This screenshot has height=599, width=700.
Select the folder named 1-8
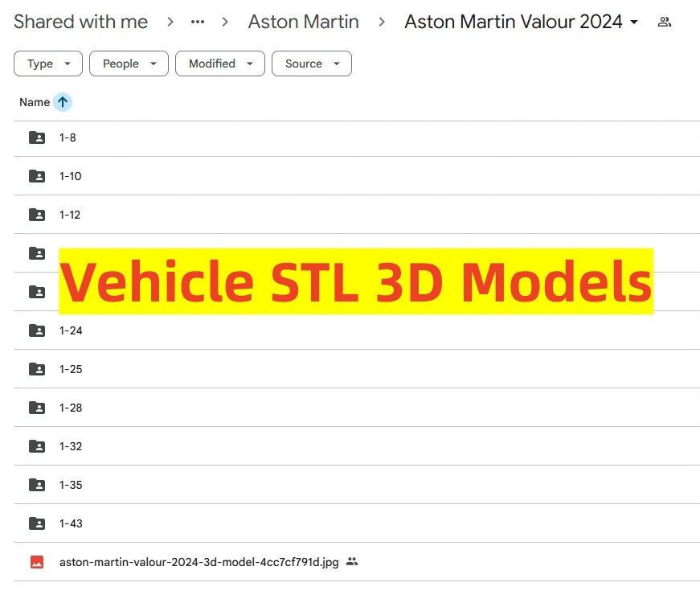pyautogui.click(x=357, y=137)
